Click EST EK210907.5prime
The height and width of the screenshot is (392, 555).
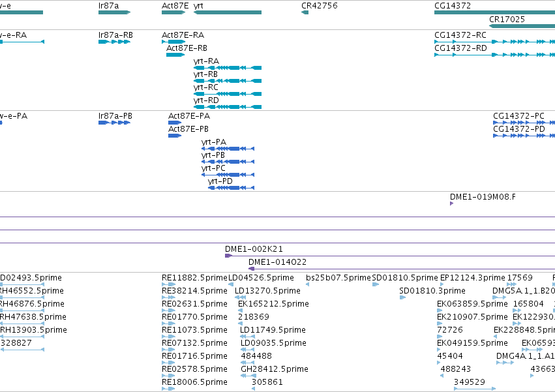pos(440,324)
